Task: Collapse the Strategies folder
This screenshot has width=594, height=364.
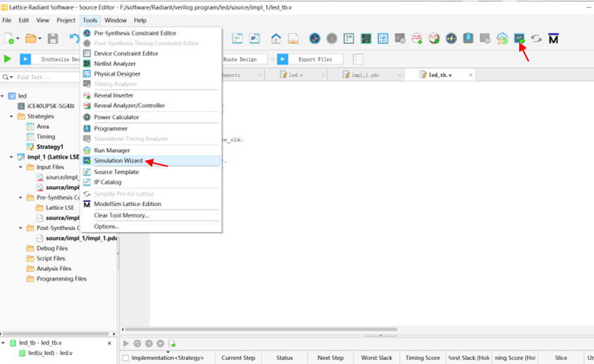Action: [11, 116]
